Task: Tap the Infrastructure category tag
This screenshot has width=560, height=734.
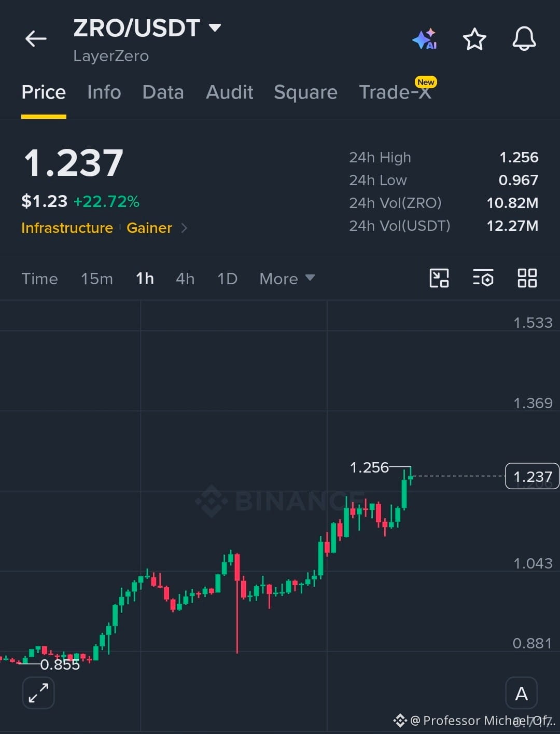Action: tap(67, 228)
